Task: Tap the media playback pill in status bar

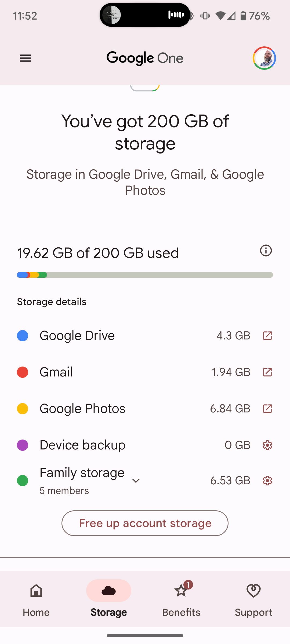Action: tap(145, 15)
